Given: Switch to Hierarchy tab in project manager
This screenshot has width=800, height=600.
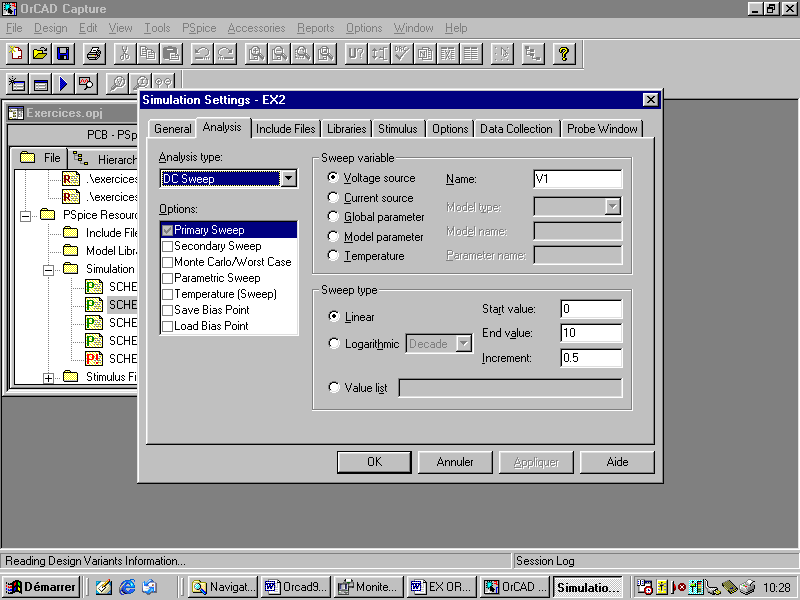Looking at the screenshot, I should click(x=104, y=159).
